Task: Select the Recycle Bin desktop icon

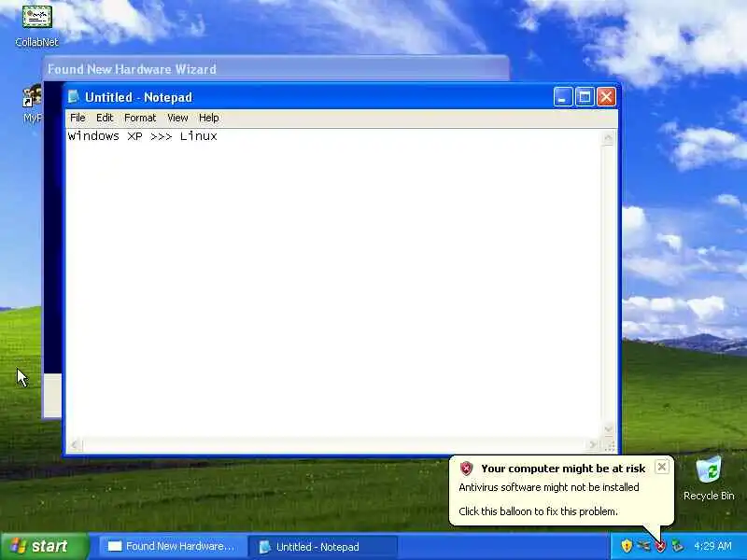Action: point(709,478)
